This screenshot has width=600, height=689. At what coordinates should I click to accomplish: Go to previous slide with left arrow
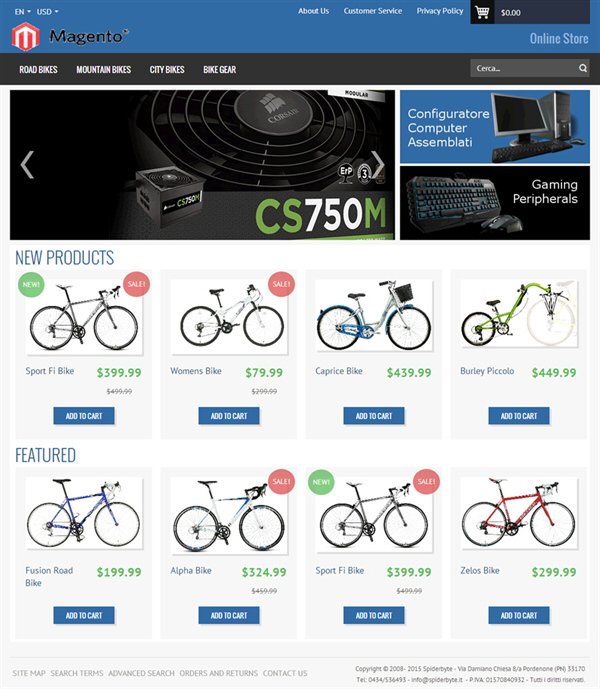(x=27, y=165)
